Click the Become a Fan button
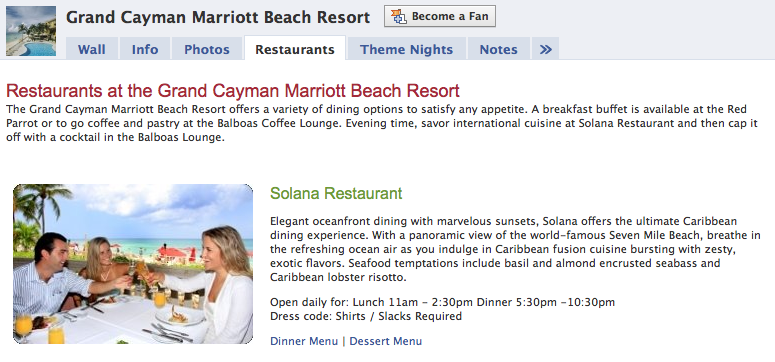The height and width of the screenshot is (362, 775). [439, 16]
